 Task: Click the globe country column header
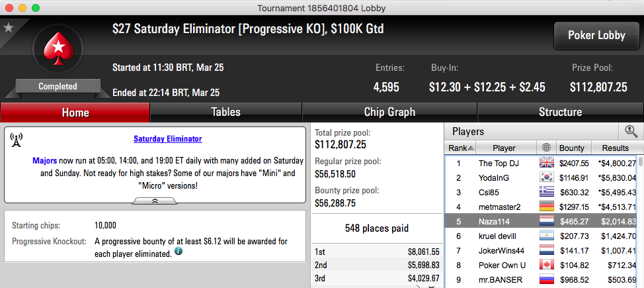click(546, 148)
